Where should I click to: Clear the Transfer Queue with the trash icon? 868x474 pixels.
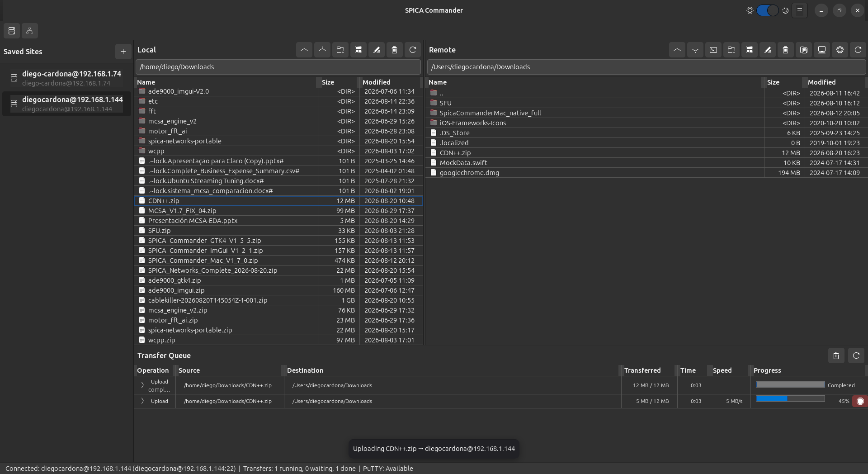point(836,355)
